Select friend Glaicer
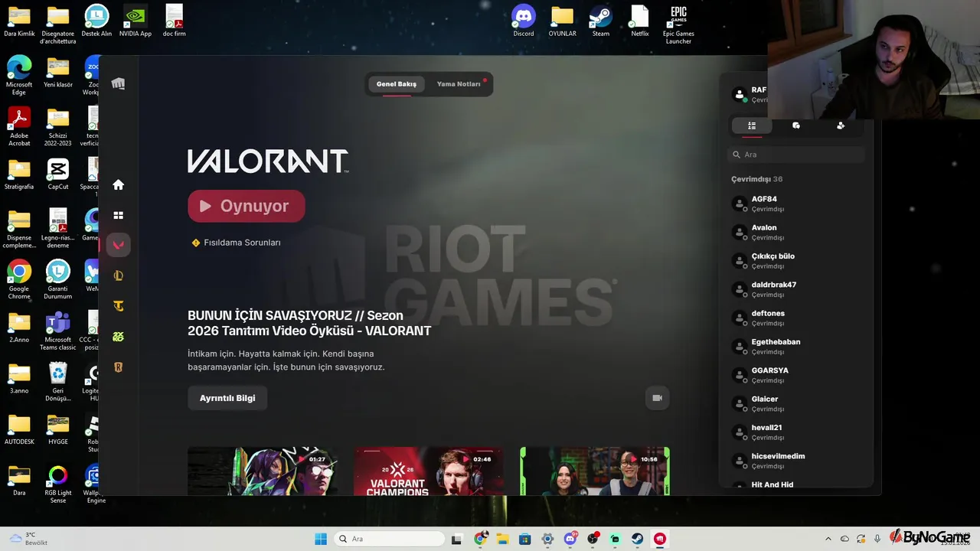The image size is (980, 551). (796, 403)
